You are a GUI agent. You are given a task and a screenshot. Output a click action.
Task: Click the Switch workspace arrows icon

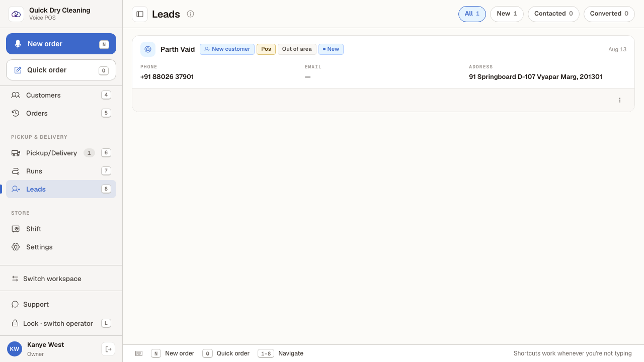pyautogui.click(x=15, y=279)
